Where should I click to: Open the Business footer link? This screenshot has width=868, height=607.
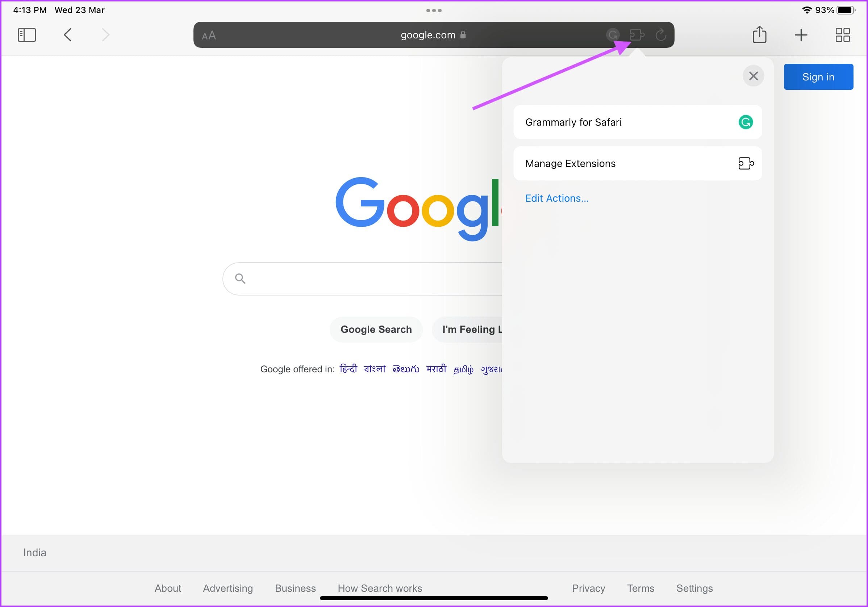[295, 588]
